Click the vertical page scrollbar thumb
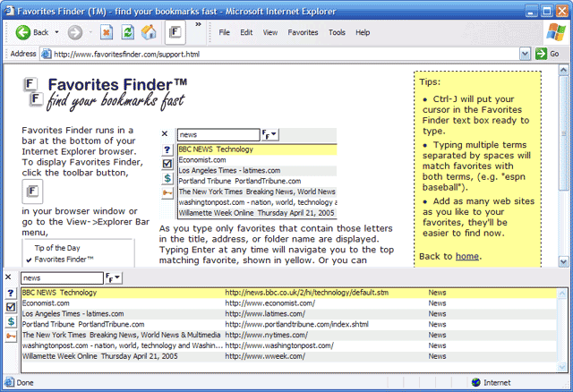Screen dimensions: 573x392 point(563,133)
